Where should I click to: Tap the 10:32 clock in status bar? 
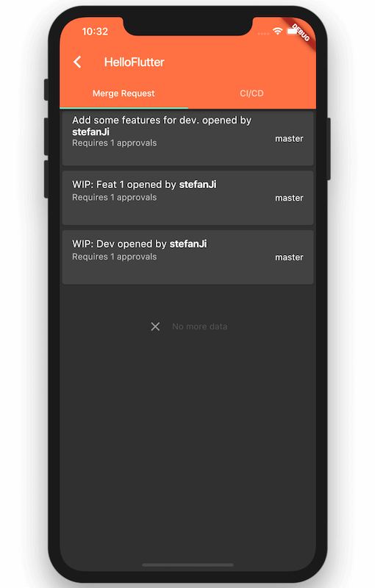(95, 32)
